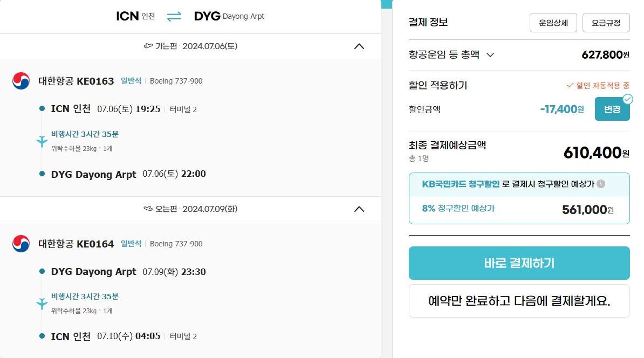The width and height of the screenshot is (644, 358).
Task: Click the discount amount -17,400원
Action: (562, 109)
